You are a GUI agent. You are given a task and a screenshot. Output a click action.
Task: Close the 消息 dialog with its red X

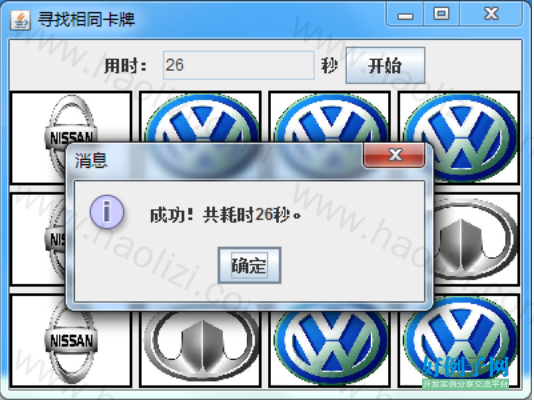pyautogui.click(x=394, y=155)
